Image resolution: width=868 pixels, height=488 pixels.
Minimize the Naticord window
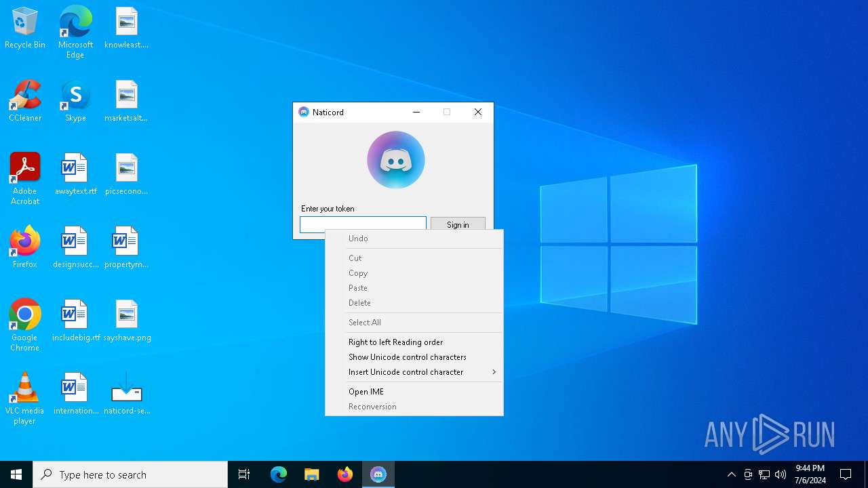[x=416, y=112]
